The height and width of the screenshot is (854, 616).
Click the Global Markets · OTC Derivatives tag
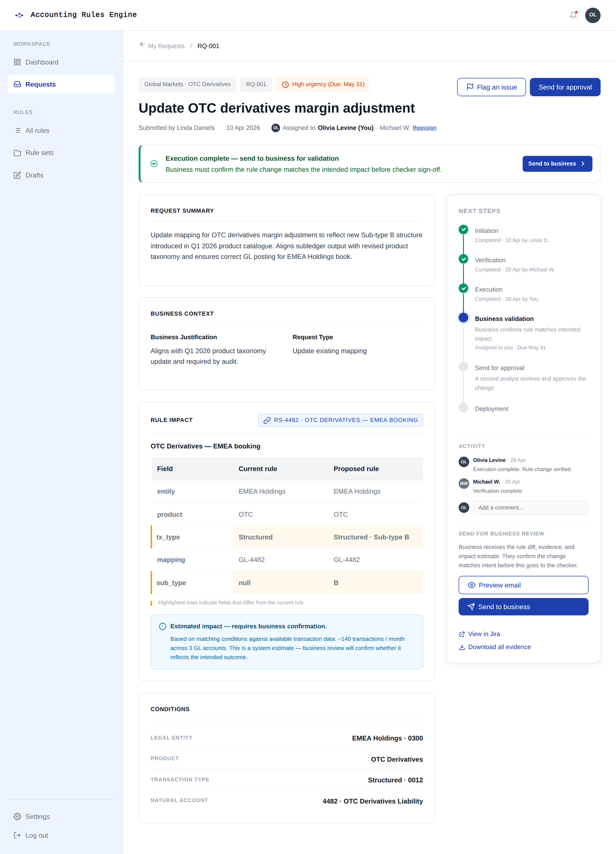pos(187,84)
